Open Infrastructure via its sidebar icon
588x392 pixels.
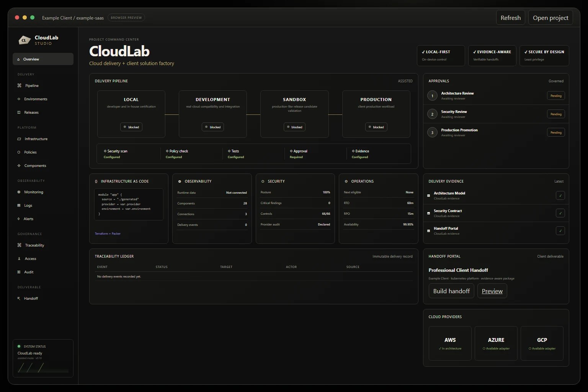click(19, 139)
